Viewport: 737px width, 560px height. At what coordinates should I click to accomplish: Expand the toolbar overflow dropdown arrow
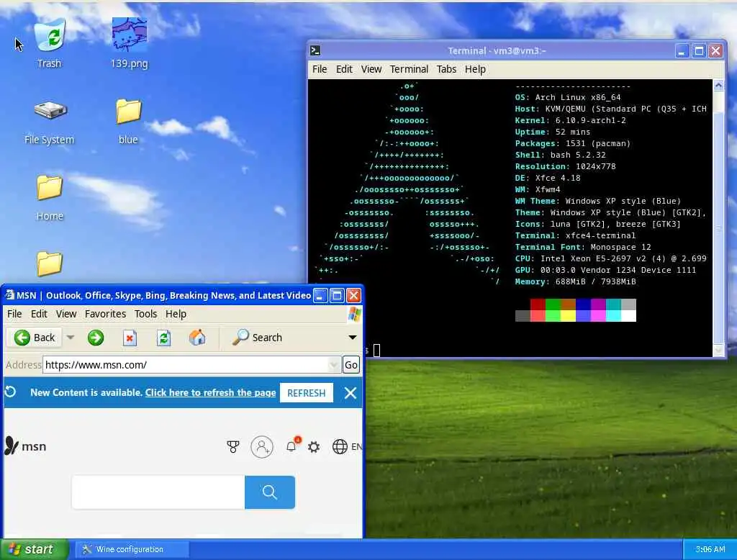[x=353, y=337]
